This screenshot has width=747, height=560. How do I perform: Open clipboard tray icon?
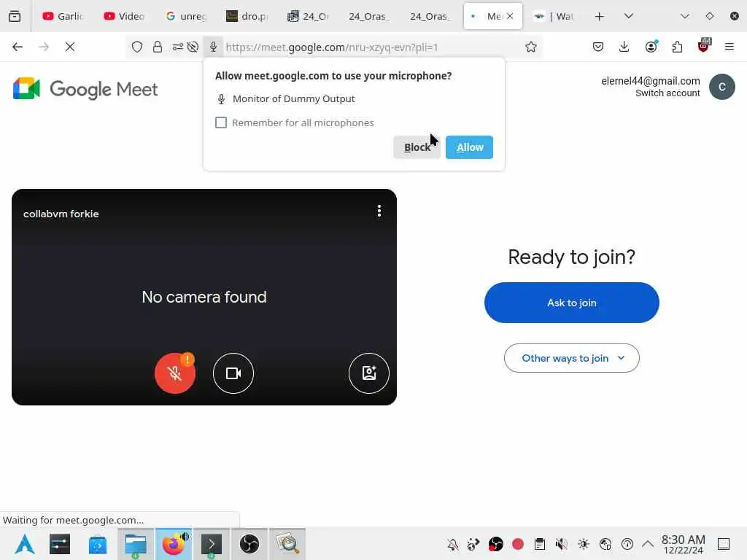pos(539,544)
